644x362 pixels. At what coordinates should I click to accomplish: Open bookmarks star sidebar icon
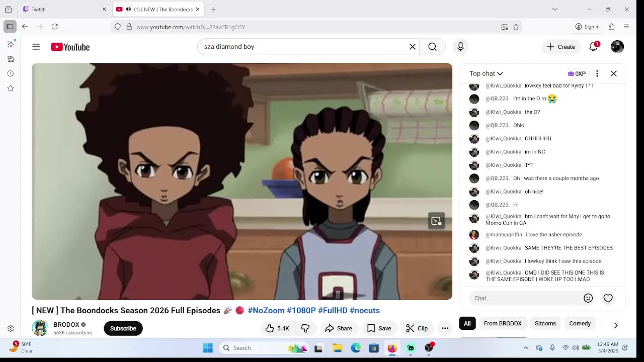(11, 88)
